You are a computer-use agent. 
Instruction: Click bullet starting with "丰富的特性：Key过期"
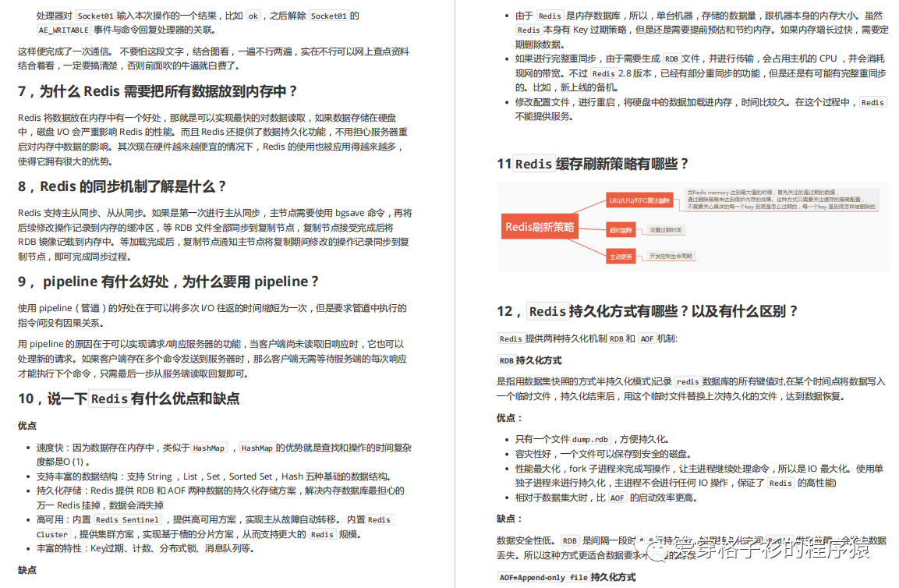[x=145, y=549]
